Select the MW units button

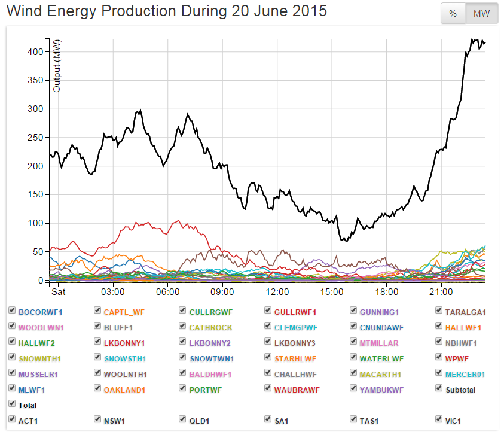click(482, 14)
